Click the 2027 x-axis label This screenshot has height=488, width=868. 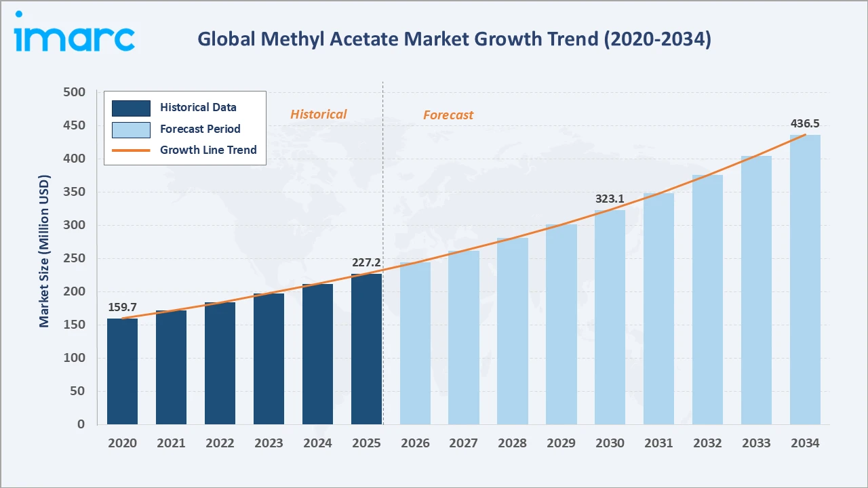tap(464, 443)
